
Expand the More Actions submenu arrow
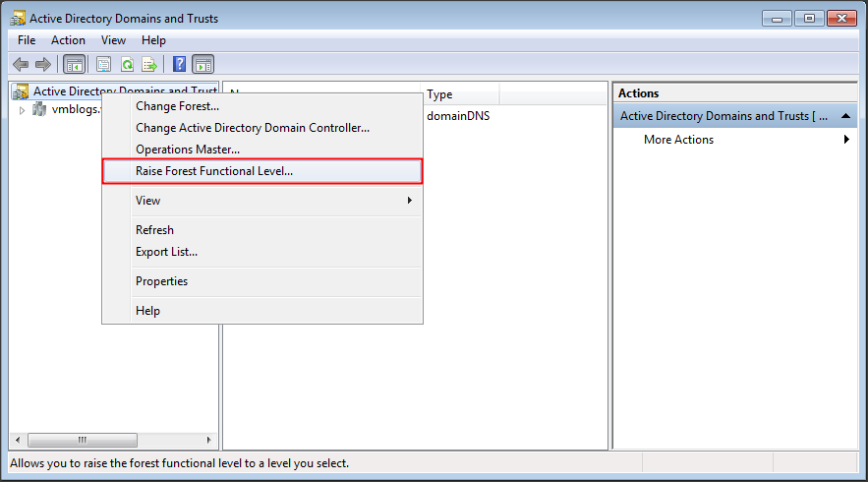point(846,140)
